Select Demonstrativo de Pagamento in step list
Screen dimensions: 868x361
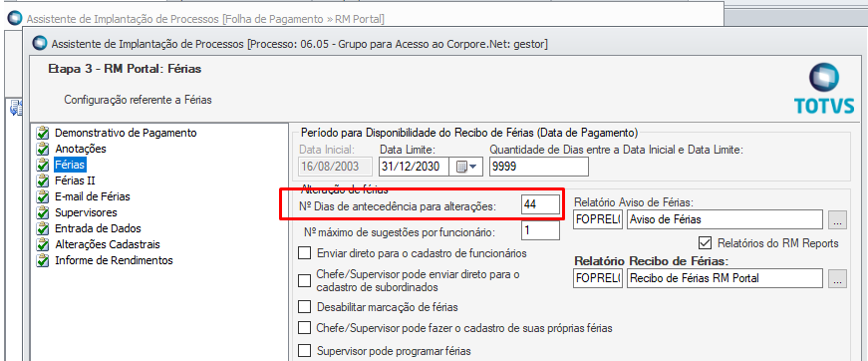click(126, 133)
